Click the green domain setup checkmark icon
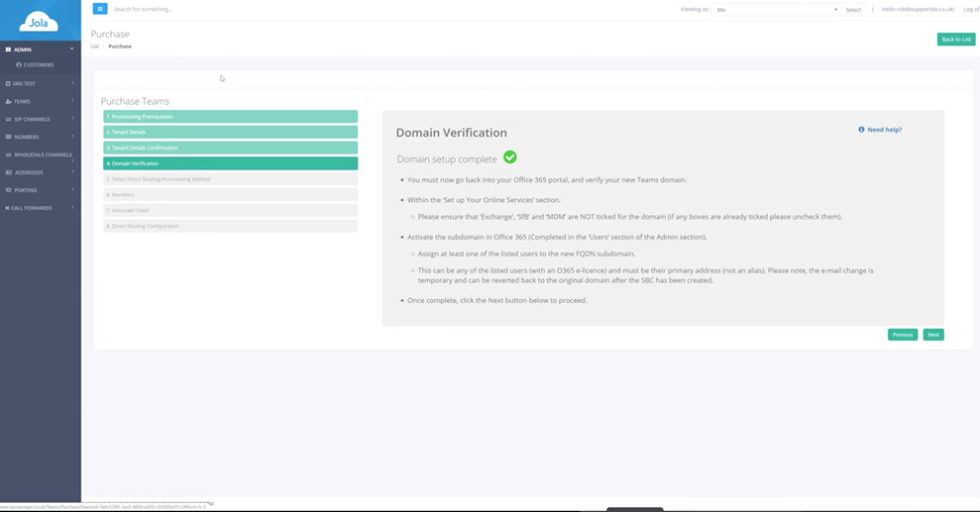980x512 pixels. click(x=510, y=157)
